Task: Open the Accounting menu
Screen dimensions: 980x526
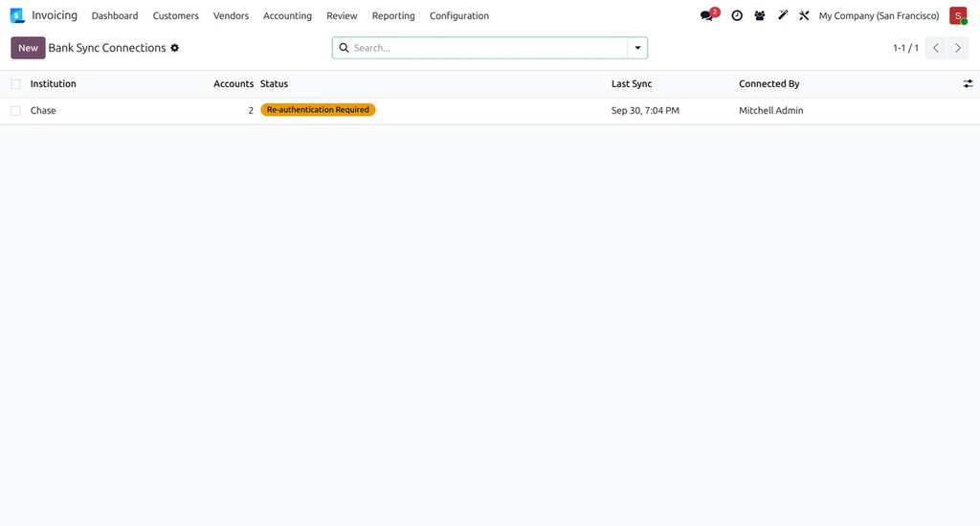Action: 287,15
